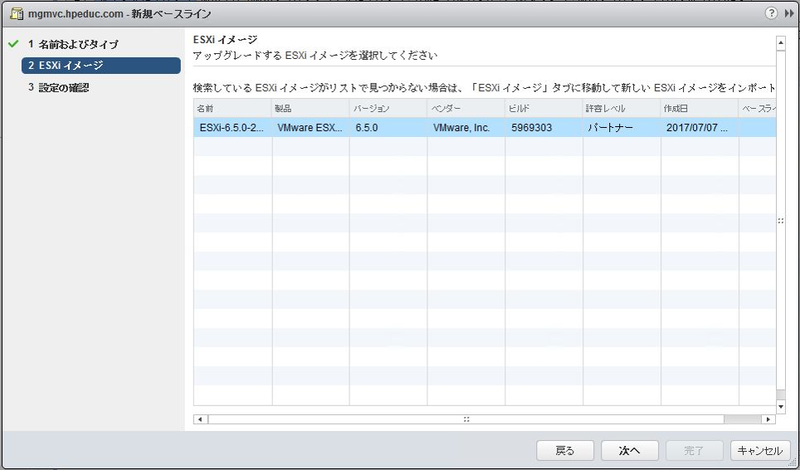800x470 pixels.
Task: Sort by the バージョン column header
Action: (x=388, y=108)
